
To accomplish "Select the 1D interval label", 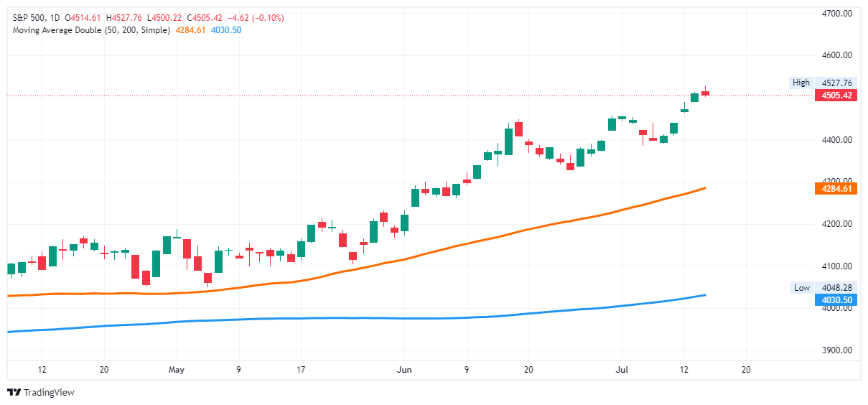I will click(55, 18).
